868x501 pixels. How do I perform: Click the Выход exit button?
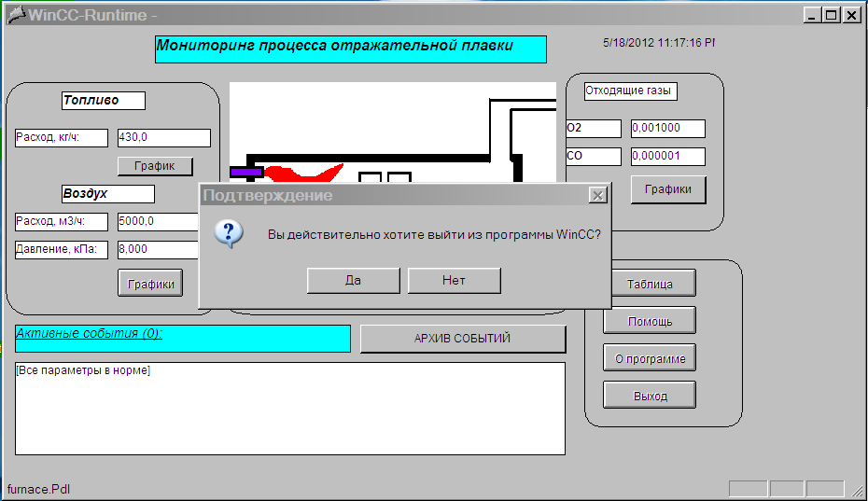pos(650,396)
